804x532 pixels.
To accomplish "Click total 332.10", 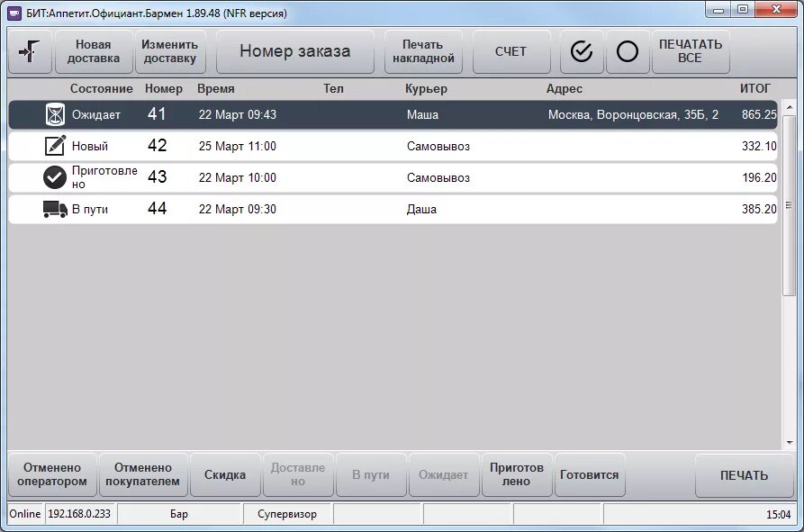I will pyautogui.click(x=759, y=146).
